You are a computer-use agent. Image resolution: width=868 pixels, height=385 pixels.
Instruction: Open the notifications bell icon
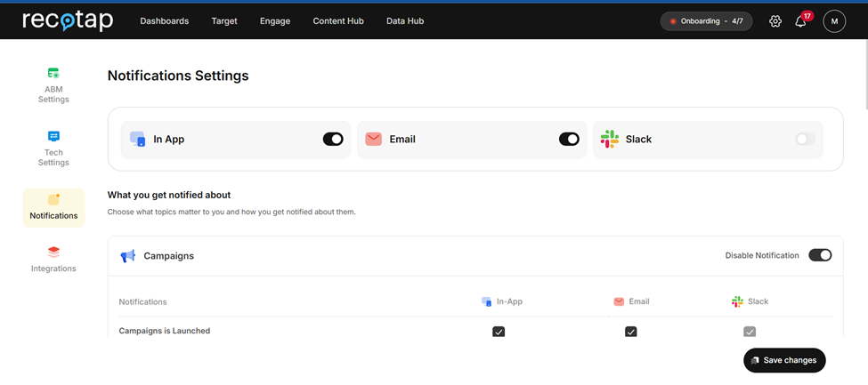coord(800,22)
